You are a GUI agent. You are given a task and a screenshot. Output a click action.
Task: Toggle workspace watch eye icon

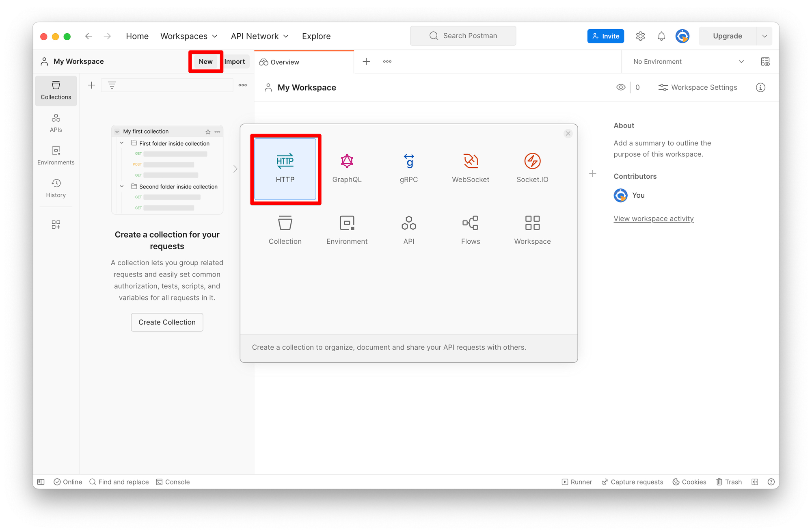tap(621, 87)
